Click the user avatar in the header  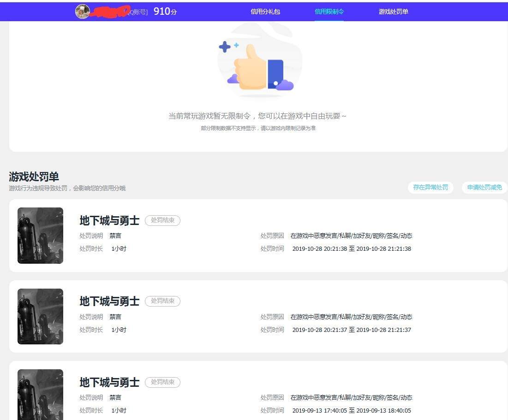coord(82,12)
